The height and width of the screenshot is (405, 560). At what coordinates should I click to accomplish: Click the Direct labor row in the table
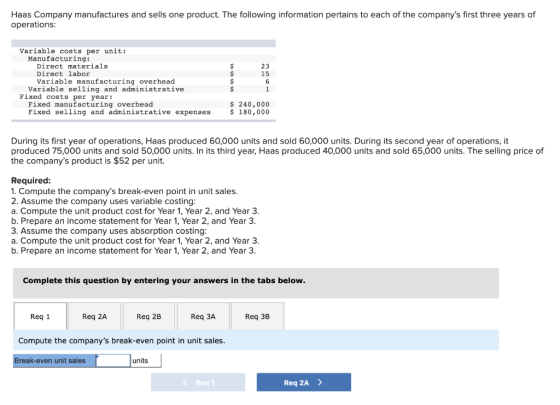pyautogui.click(x=144, y=74)
